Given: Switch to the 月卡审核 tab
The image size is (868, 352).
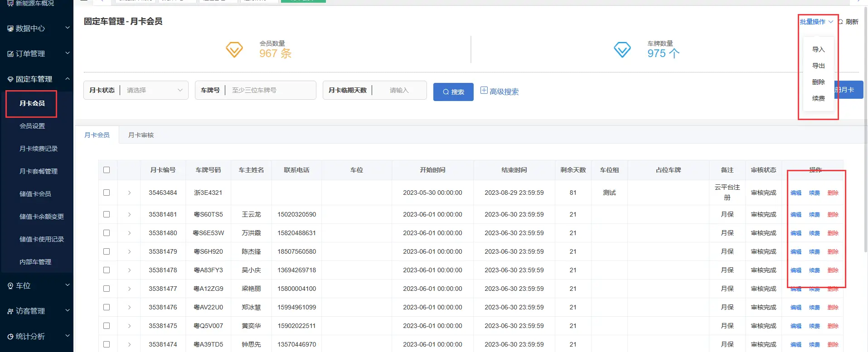Looking at the screenshot, I should coord(141,135).
